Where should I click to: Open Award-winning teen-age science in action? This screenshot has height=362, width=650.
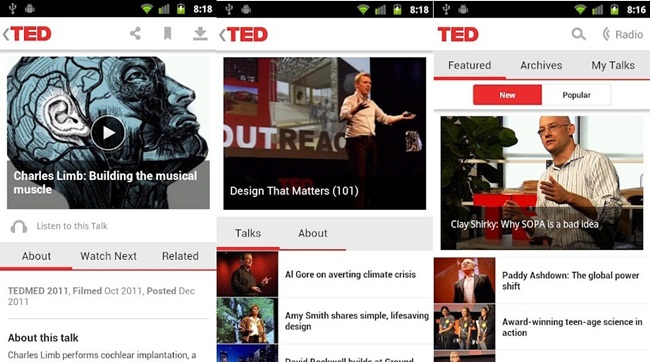[572, 327]
